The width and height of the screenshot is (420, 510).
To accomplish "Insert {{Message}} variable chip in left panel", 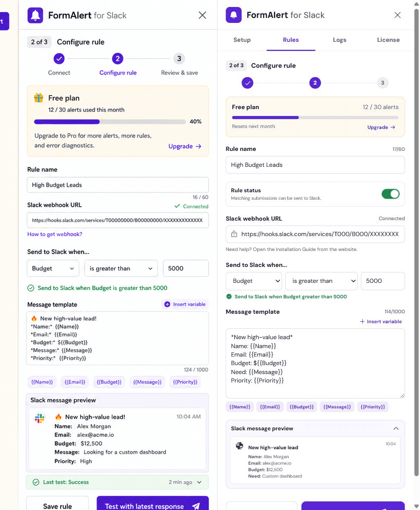I will [147, 382].
